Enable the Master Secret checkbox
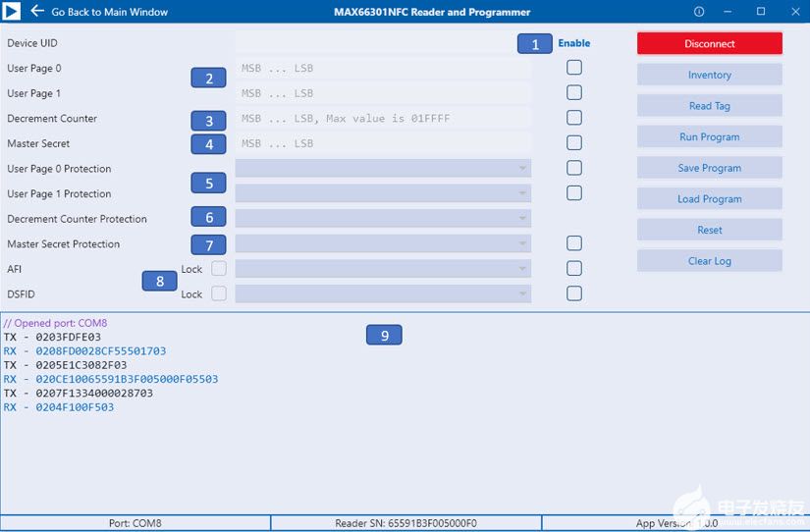The width and height of the screenshot is (810, 532). point(574,142)
